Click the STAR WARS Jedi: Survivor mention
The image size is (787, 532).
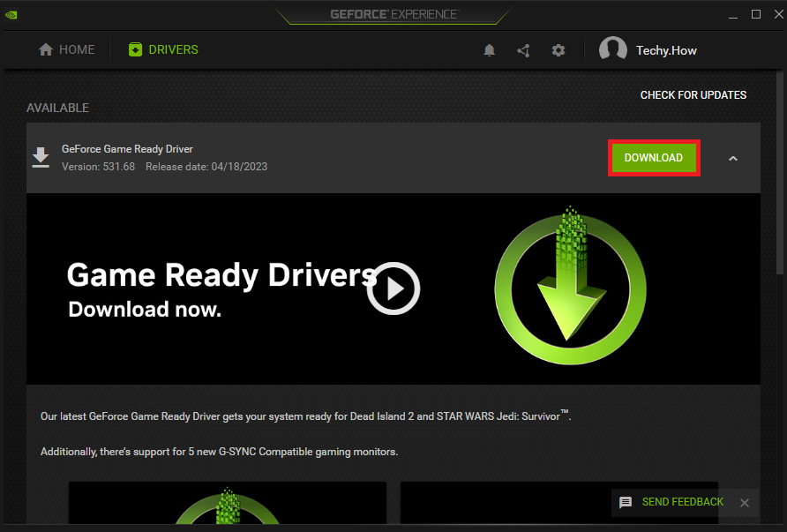[x=498, y=416]
